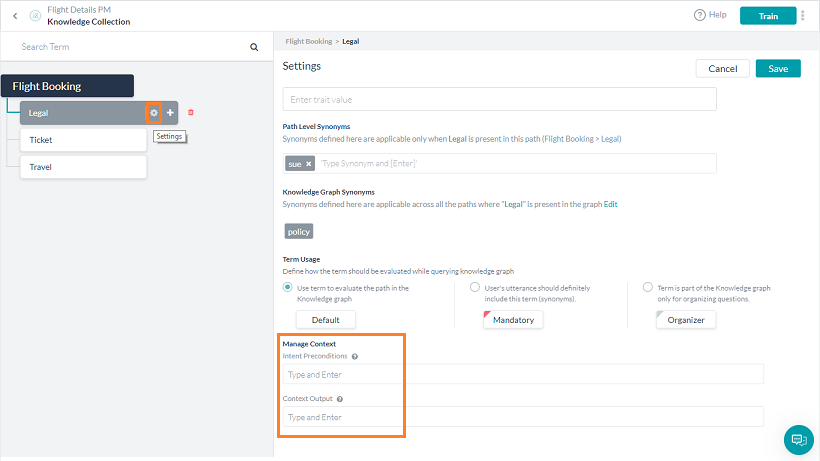Save the term settings

click(x=777, y=69)
